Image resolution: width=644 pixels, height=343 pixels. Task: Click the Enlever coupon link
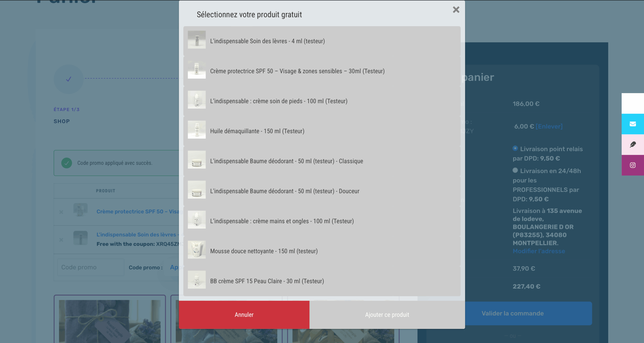[549, 126]
